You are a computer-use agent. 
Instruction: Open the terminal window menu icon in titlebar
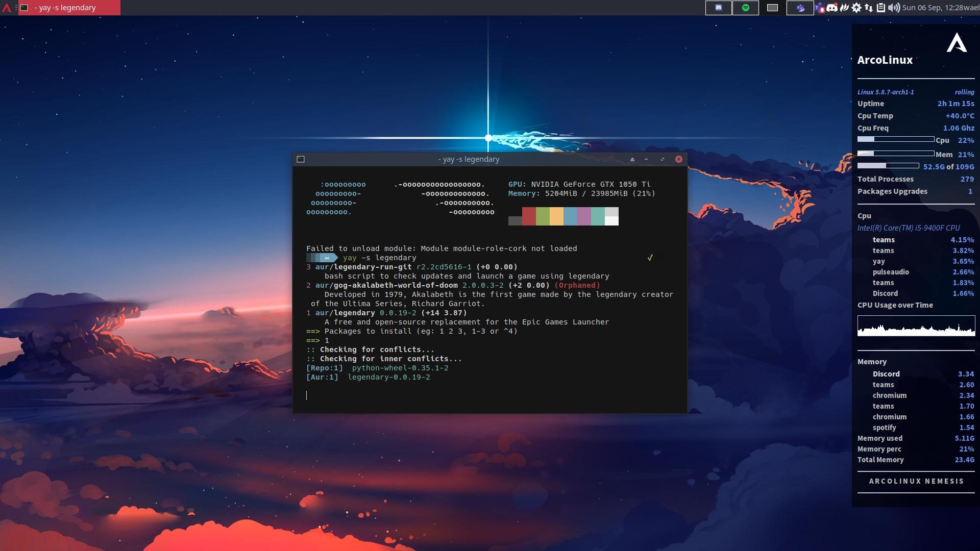[x=301, y=159]
